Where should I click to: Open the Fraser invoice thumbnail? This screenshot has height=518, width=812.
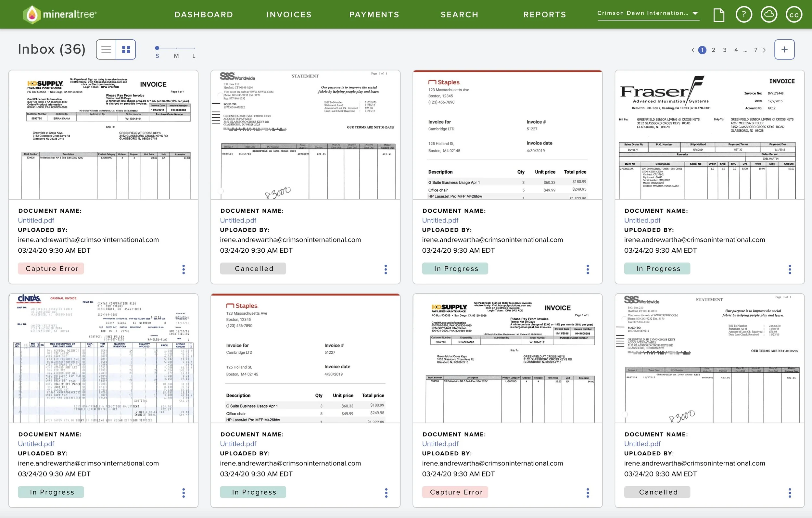point(709,135)
